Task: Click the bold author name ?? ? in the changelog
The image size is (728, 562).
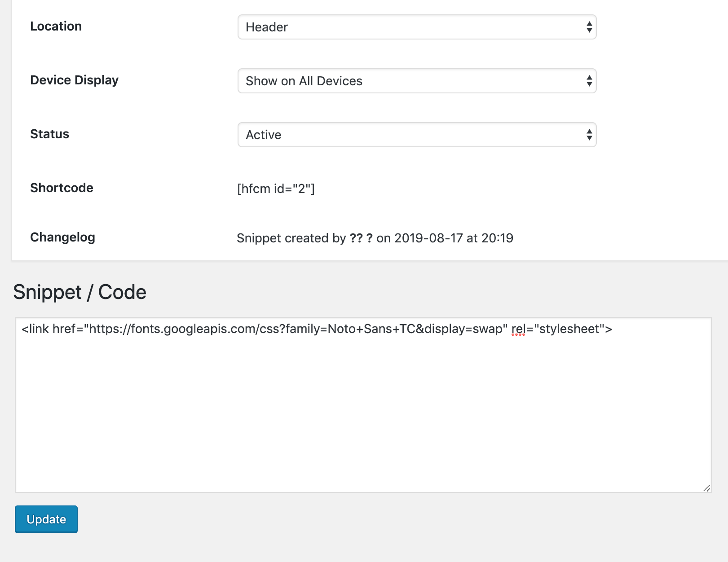Action: coord(361,238)
